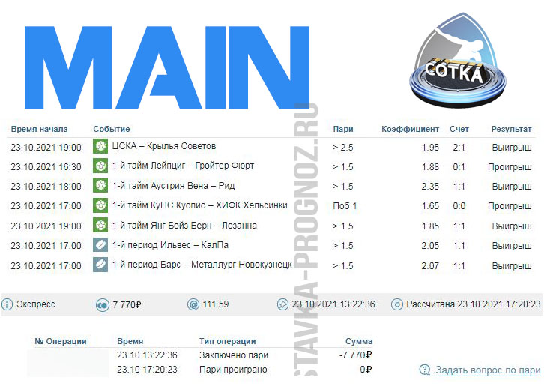Click the @ odds icon next to 111.59

[193, 304]
